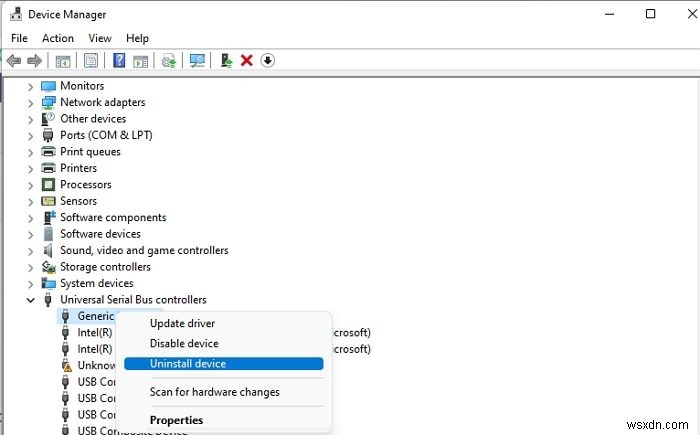This screenshot has width=700, height=435.
Task: Click the Show/Hide console tree icon
Action: click(63, 61)
